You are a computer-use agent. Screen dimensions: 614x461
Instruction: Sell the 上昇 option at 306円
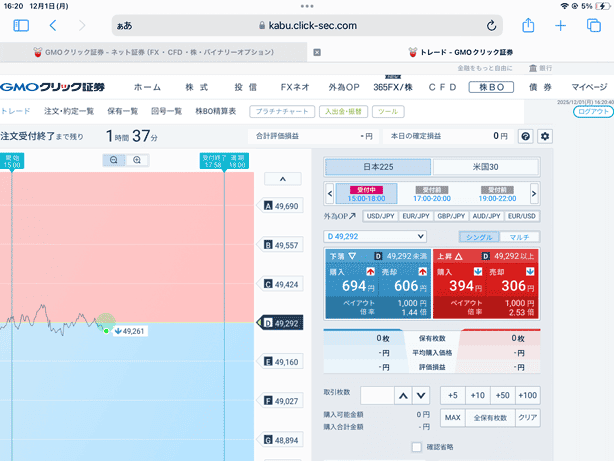click(x=512, y=281)
